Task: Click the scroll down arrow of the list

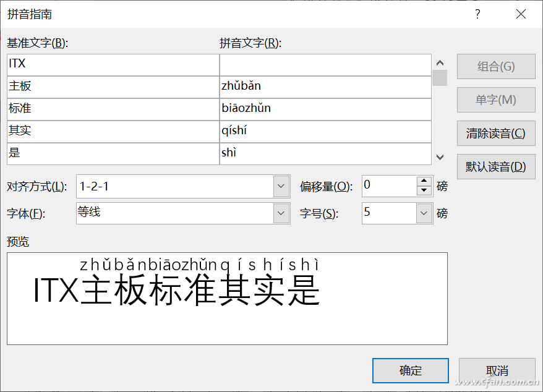Action: [440, 157]
